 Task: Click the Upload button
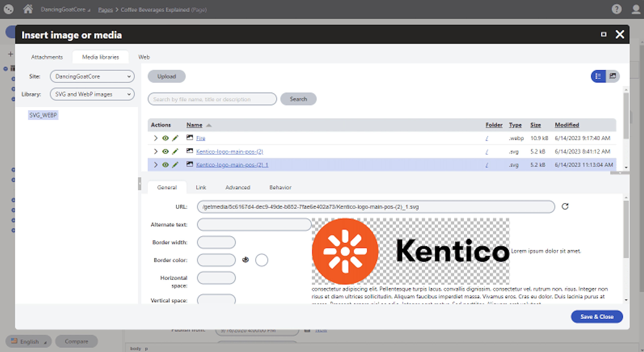point(167,76)
